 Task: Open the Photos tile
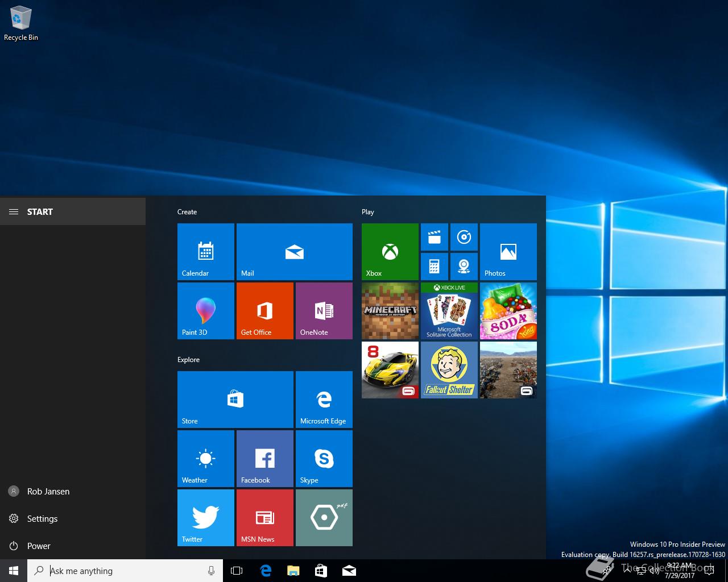(508, 252)
